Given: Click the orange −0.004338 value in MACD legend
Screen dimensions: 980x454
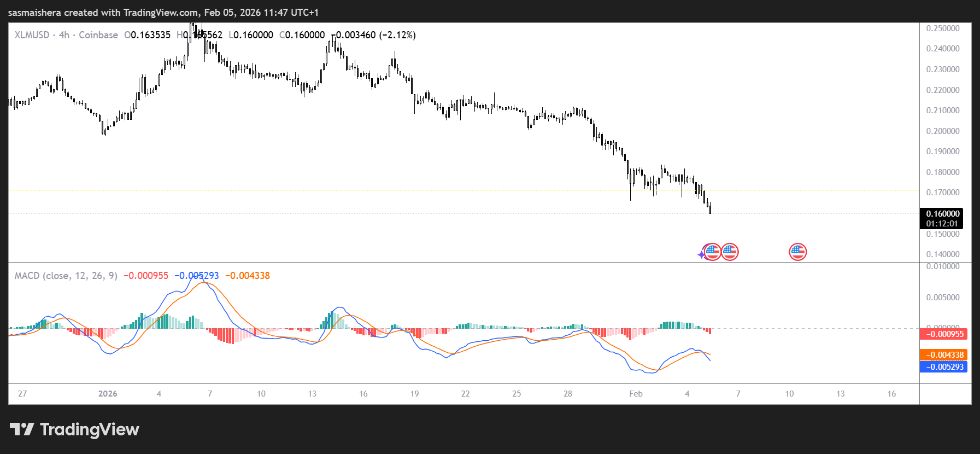Looking at the screenshot, I should pyautogui.click(x=248, y=276).
